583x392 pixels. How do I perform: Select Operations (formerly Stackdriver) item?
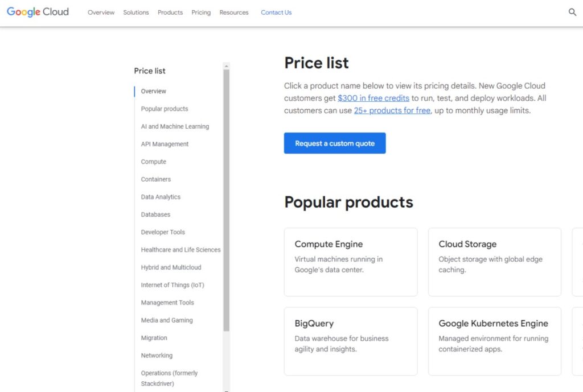click(x=169, y=378)
